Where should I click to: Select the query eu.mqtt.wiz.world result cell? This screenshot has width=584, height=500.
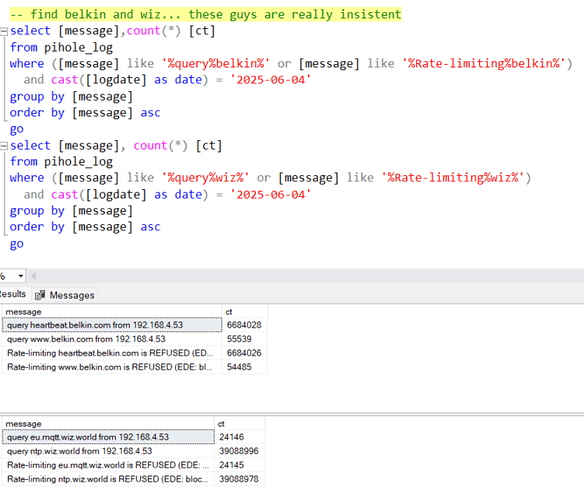tap(108, 437)
